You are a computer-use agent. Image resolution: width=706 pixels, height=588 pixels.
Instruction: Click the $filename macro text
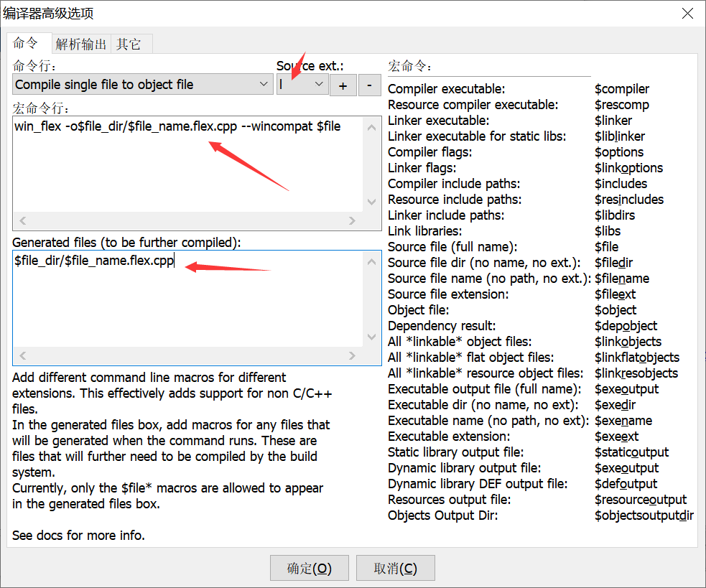point(622,279)
